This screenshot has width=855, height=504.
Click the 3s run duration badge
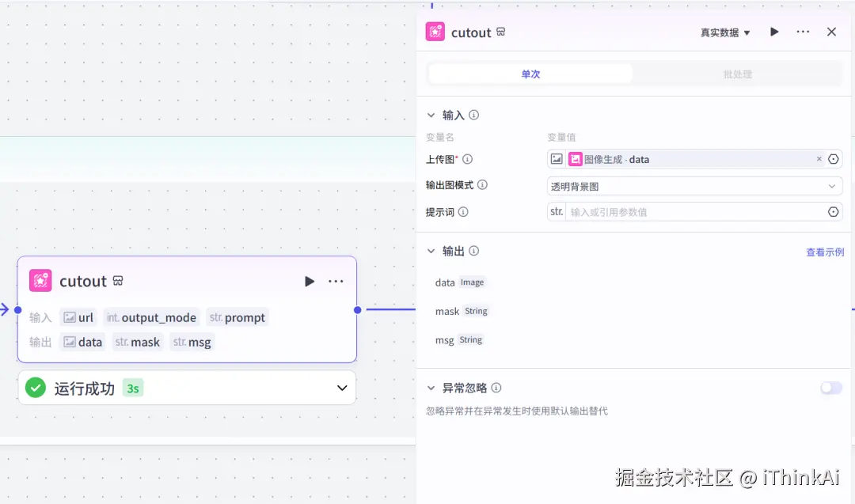click(x=132, y=388)
